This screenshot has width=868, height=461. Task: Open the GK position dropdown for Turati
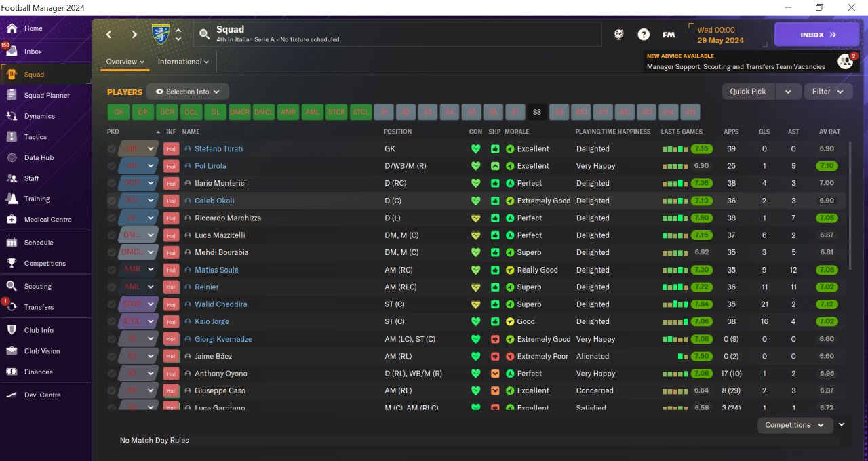[151, 149]
